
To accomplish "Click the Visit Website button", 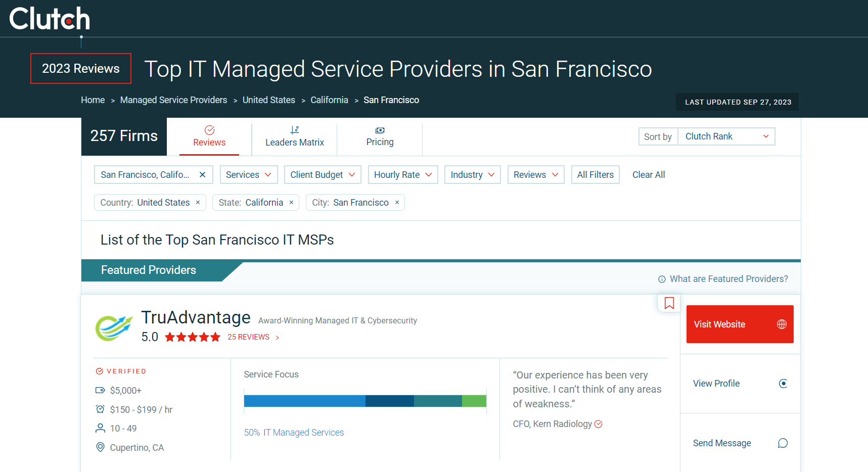I will coord(740,324).
